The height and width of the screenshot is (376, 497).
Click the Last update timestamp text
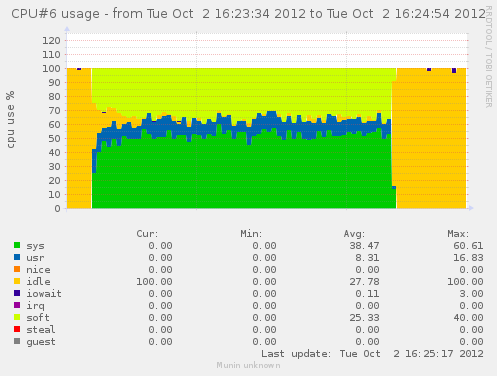372,354
